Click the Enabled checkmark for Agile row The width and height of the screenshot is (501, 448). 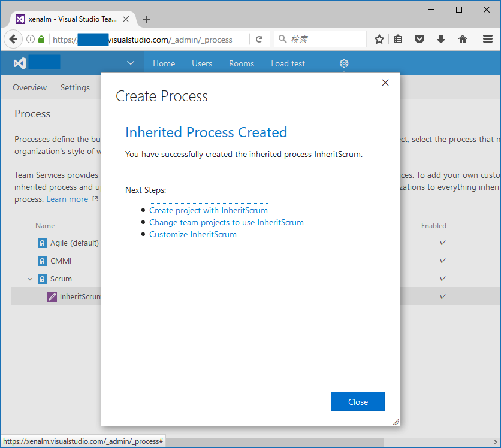click(442, 243)
